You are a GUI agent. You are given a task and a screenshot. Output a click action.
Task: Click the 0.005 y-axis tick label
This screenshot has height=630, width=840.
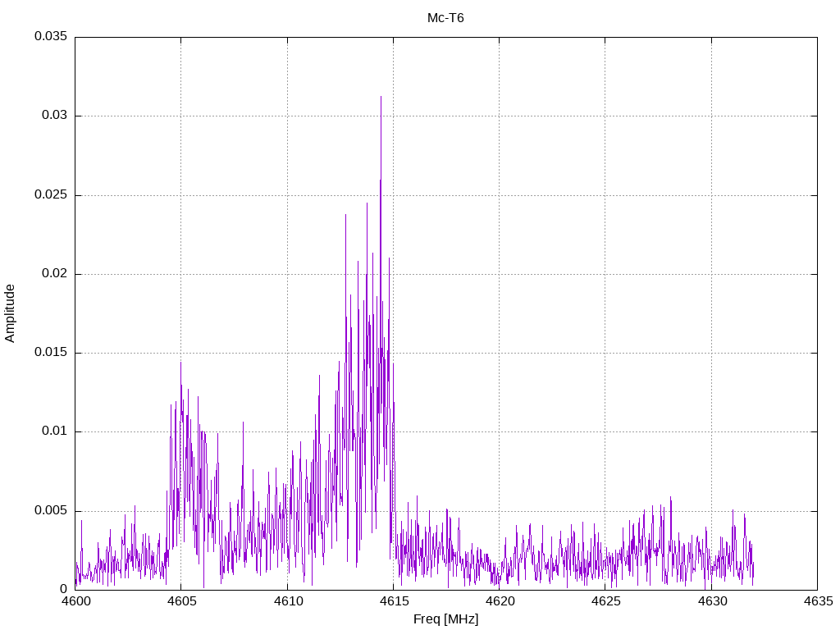coord(50,511)
